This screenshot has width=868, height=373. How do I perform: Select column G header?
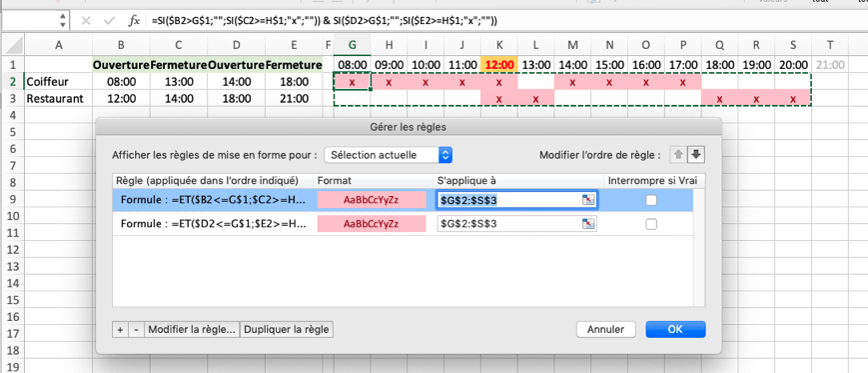[352, 45]
